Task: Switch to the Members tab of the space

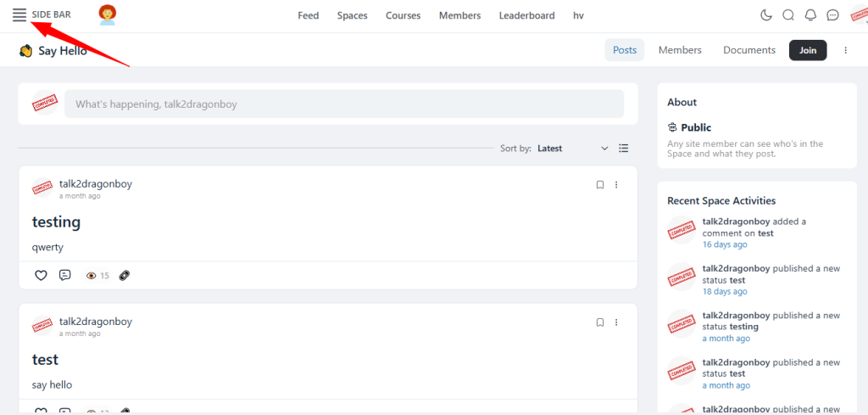Action: [680, 50]
